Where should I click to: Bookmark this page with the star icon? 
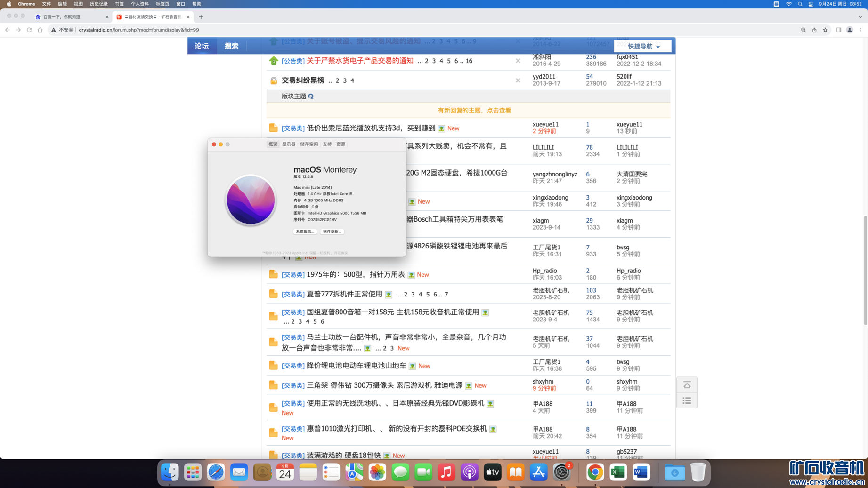(x=825, y=30)
